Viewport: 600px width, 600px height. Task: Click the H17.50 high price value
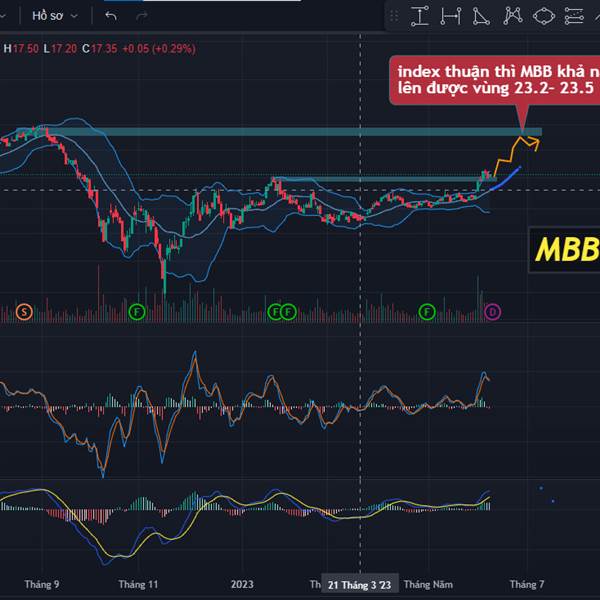[x=21, y=49]
